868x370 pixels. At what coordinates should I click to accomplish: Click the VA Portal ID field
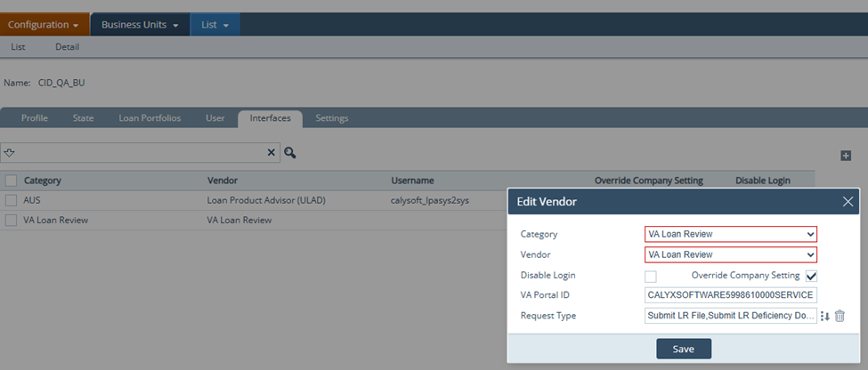pyautogui.click(x=730, y=295)
